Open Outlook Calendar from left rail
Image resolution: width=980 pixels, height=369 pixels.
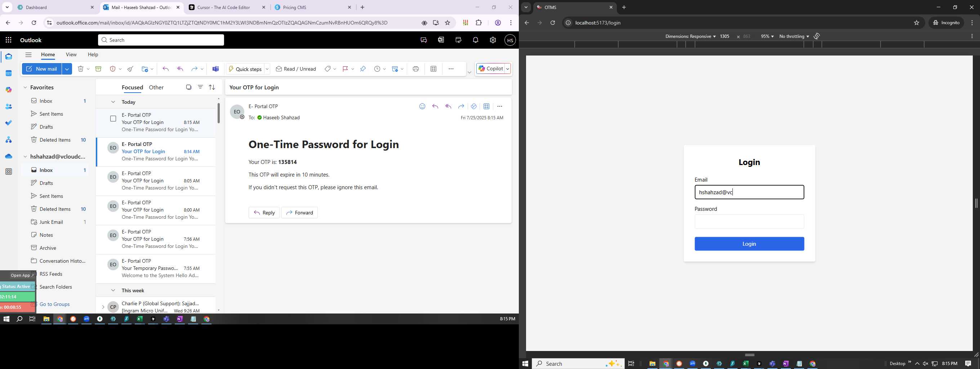(8, 73)
